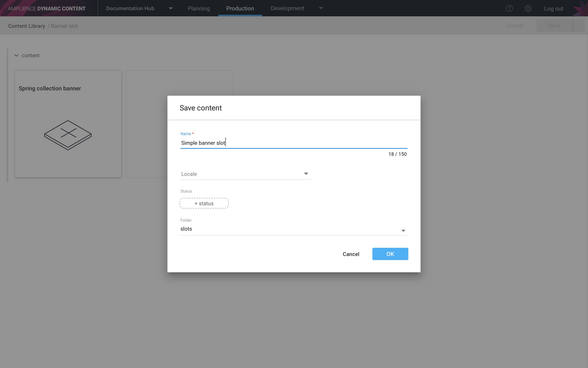Switch to the Planning tab
This screenshot has width=588, height=368.
(x=199, y=8)
